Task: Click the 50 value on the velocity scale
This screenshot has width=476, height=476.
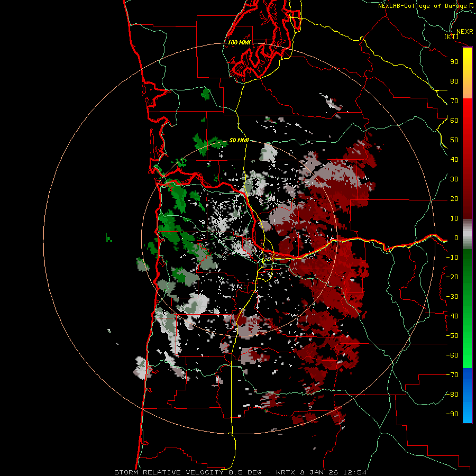Action: 454,140
